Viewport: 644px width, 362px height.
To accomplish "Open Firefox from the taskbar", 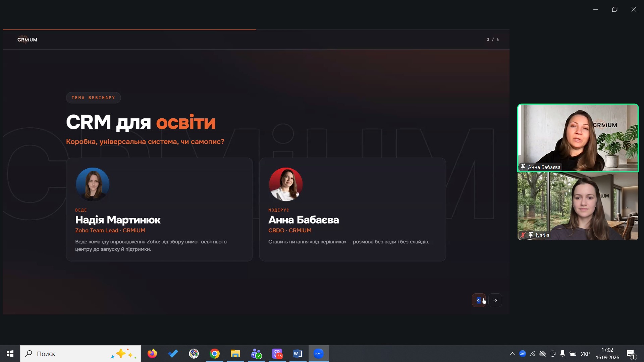I will 152,354.
